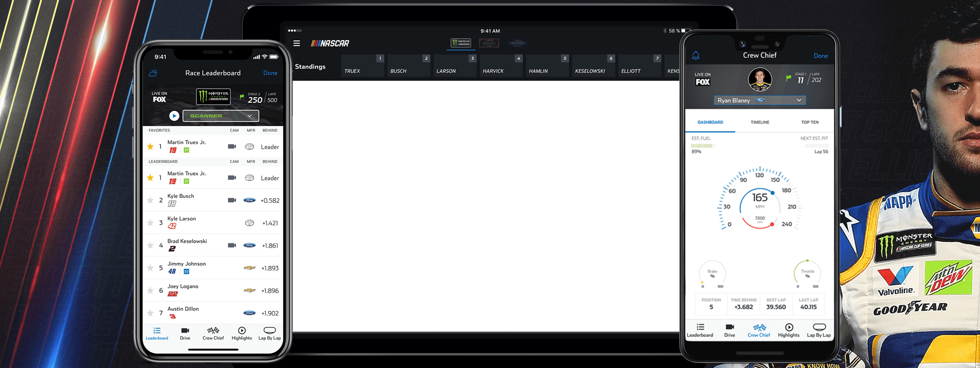The width and height of the screenshot is (980, 368).
Task: Tap notification bell on Crew Chief screen
Action: click(696, 55)
